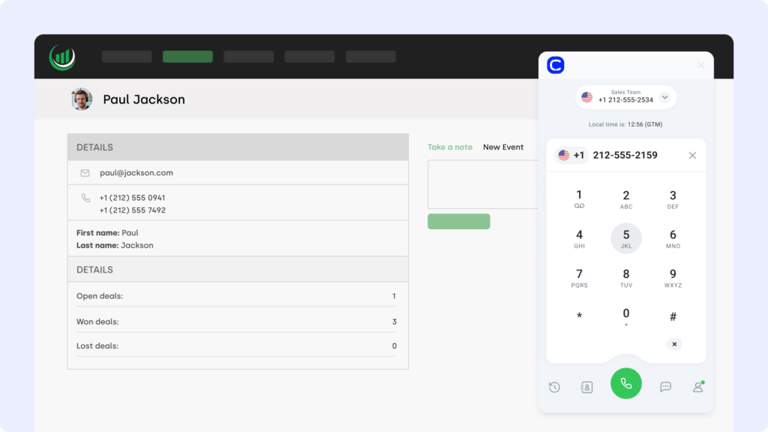The height and width of the screenshot is (432, 768).
Task: Open call history clock icon
Action: click(x=554, y=387)
